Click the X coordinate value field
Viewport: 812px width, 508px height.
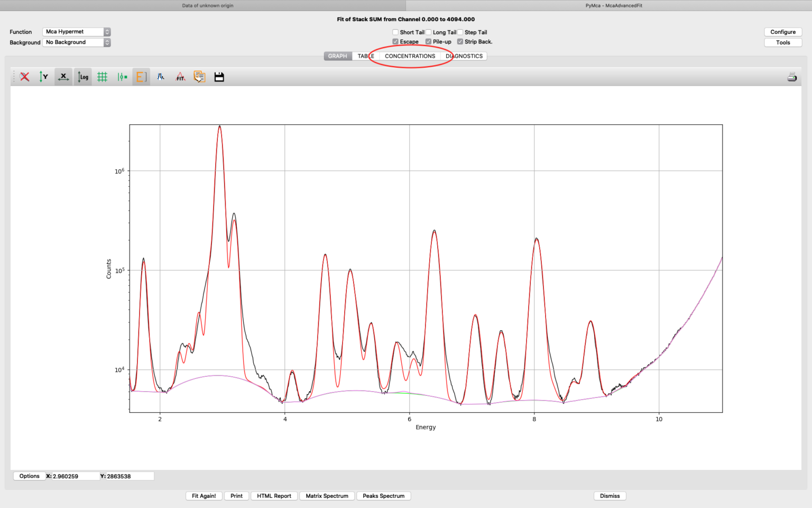75,476
